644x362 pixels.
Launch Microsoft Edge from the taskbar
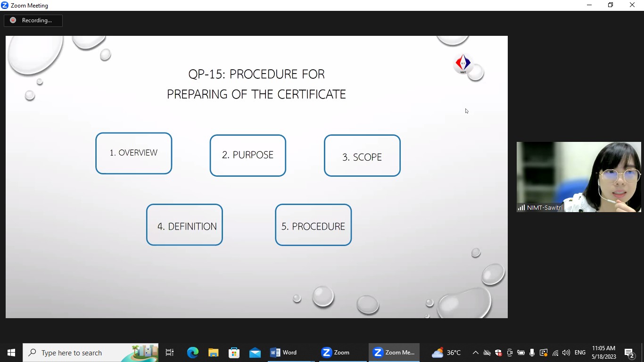193,353
